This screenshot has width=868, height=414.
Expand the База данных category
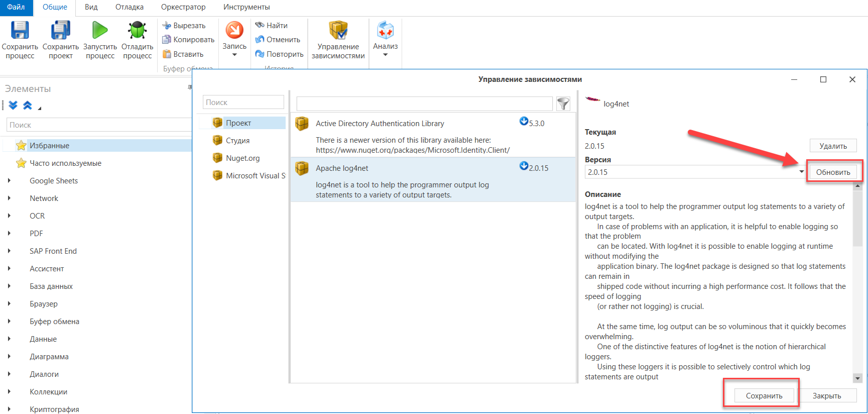[x=9, y=286]
